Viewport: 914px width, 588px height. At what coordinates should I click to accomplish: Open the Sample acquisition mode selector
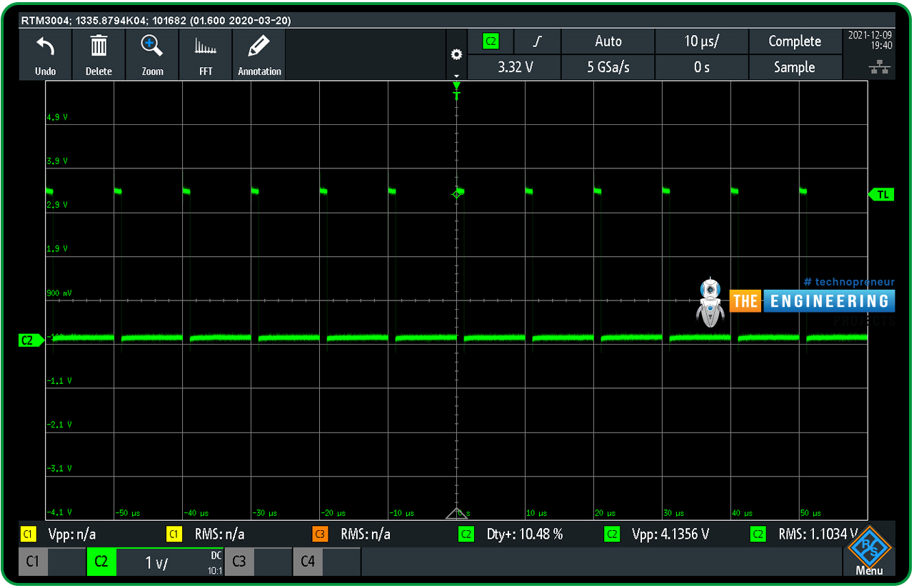794,67
